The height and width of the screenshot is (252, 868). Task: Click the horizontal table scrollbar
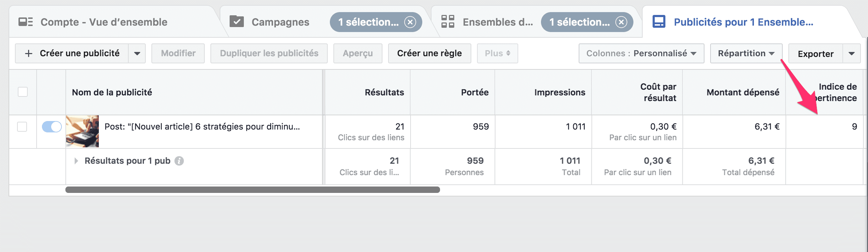point(252,190)
